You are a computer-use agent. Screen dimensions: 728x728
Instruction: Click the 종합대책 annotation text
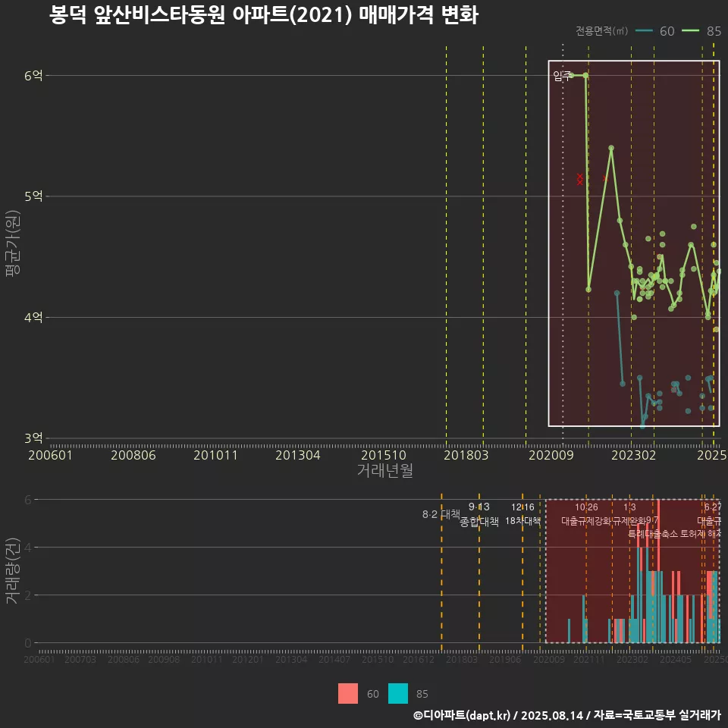tap(479, 522)
